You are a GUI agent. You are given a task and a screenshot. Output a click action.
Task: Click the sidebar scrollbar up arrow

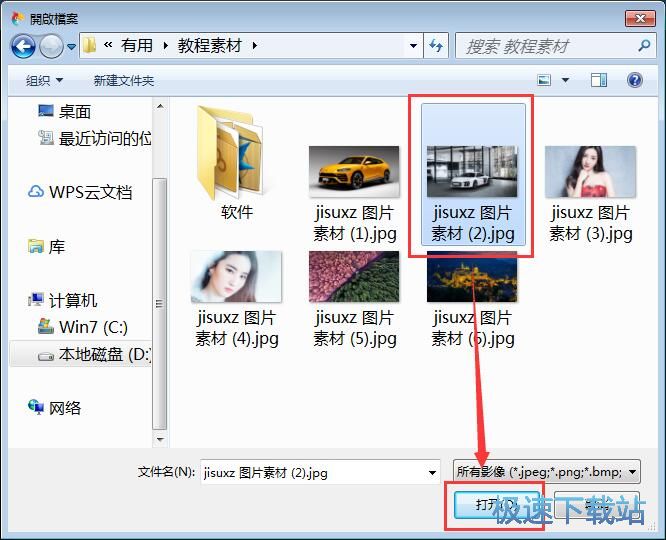click(160, 106)
